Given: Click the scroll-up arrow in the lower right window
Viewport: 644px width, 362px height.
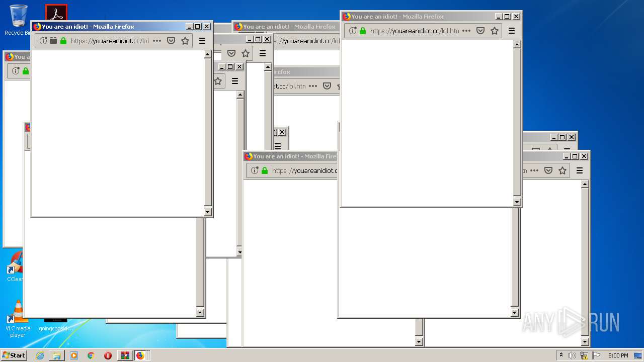Looking at the screenshot, I should [585, 185].
